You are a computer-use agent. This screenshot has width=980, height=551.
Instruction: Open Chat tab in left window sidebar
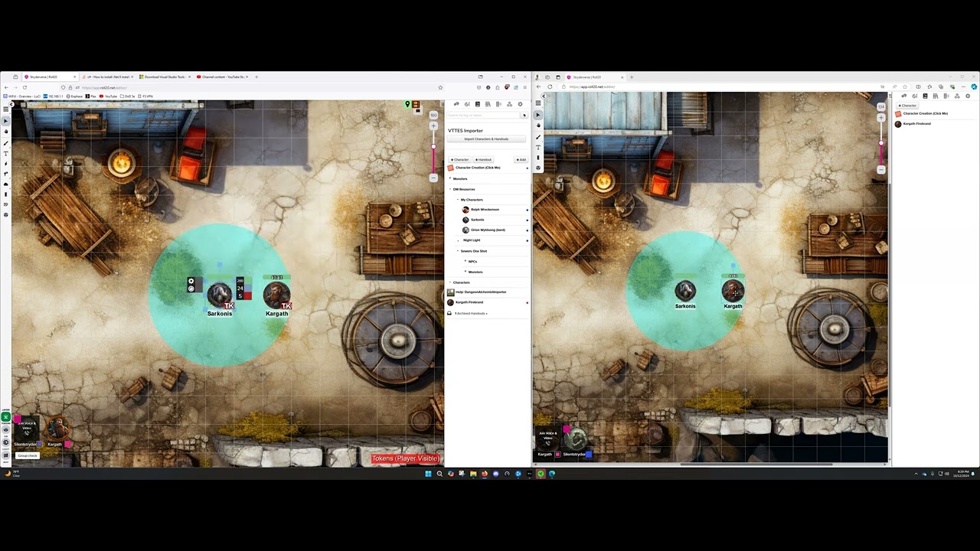tap(456, 104)
